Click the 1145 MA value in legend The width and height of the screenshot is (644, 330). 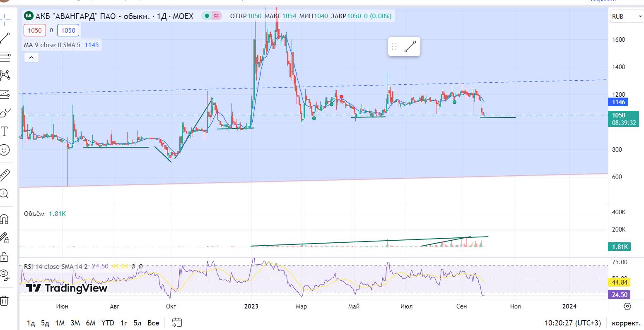tap(92, 45)
